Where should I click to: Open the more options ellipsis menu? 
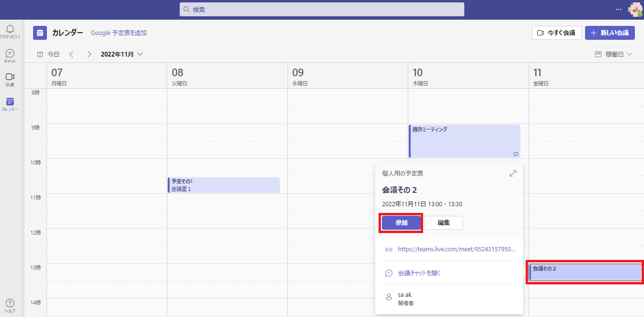(619, 10)
